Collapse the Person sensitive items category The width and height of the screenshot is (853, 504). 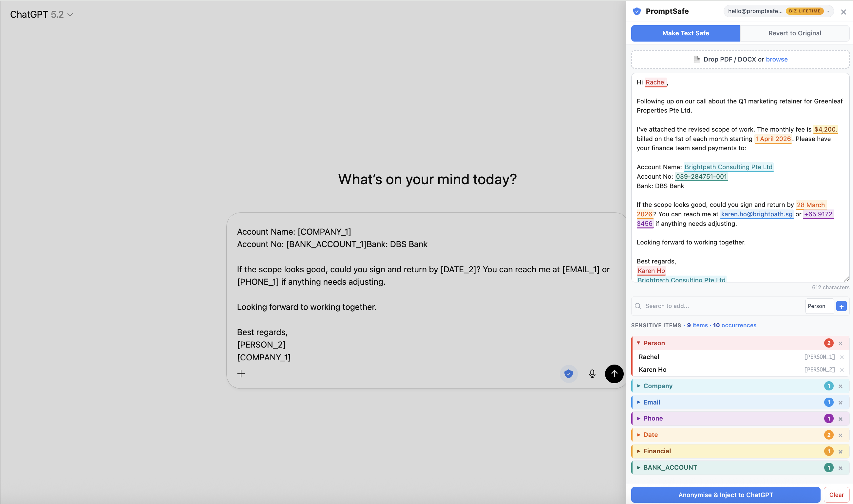638,343
